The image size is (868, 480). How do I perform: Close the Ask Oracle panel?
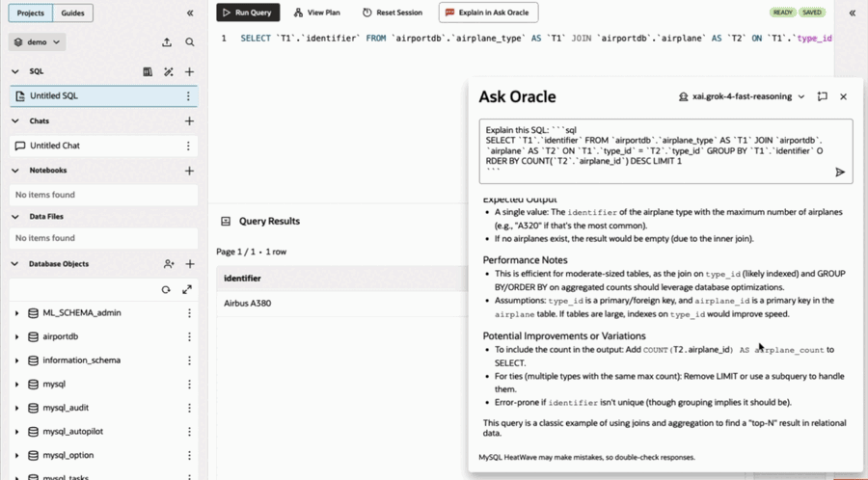tap(843, 96)
